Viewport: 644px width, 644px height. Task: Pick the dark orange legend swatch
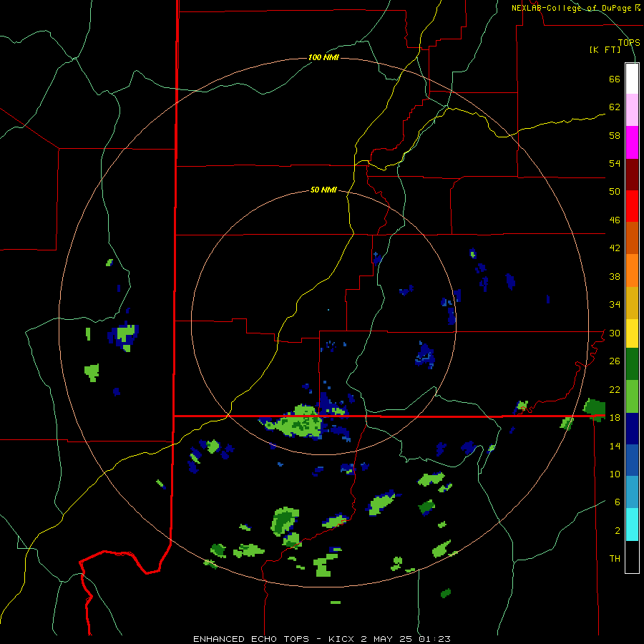click(x=632, y=238)
